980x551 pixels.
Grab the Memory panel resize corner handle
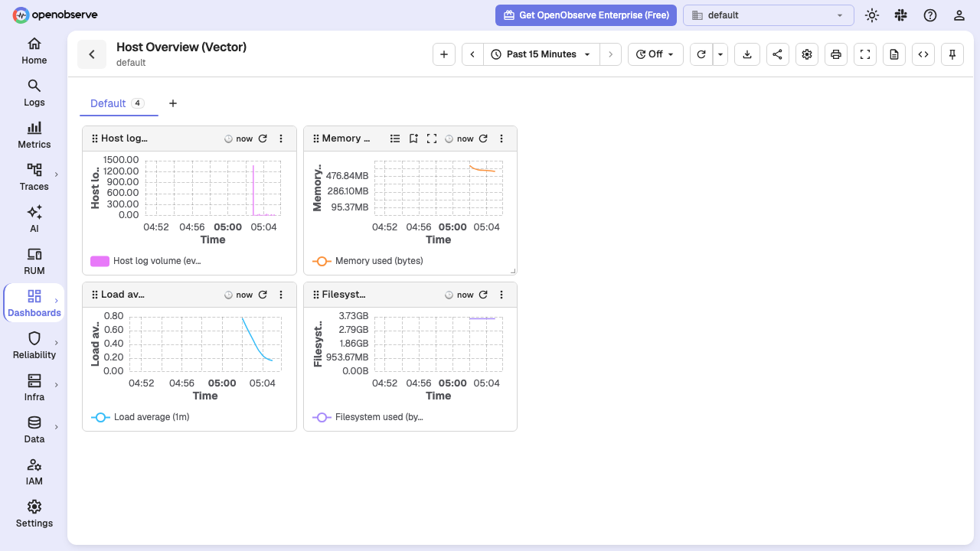(x=513, y=270)
